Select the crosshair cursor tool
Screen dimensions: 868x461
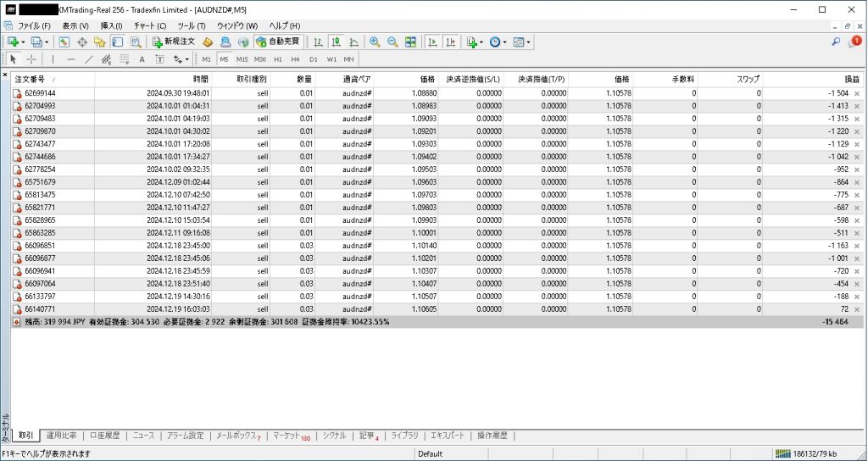pyautogui.click(x=31, y=59)
